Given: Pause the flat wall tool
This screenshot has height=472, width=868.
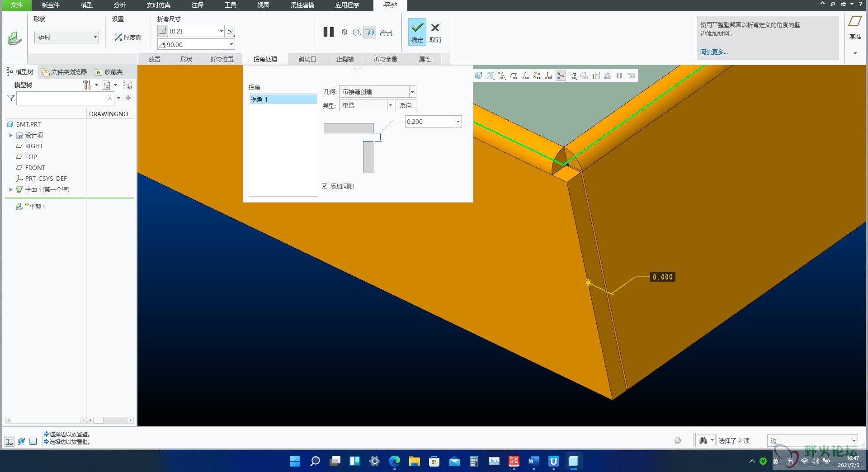Looking at the screenshot, I should [x=329, y=32].
